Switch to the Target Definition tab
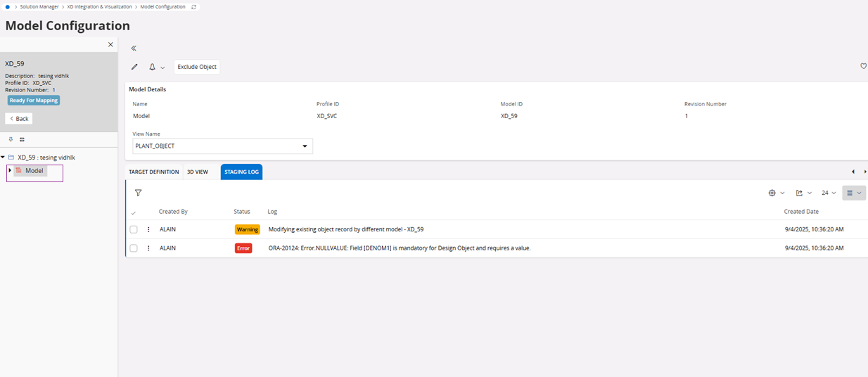 pyautogui.click(x=153, y=172)
